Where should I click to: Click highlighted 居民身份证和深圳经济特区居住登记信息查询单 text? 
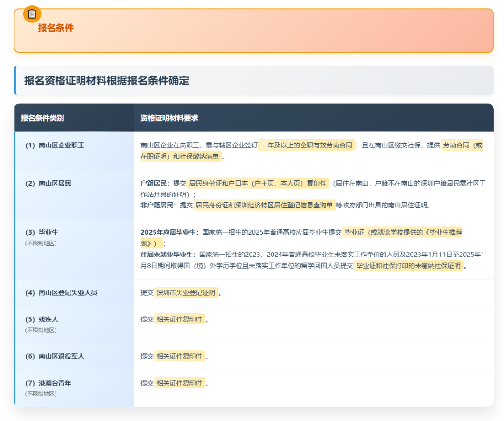[264, 205]
